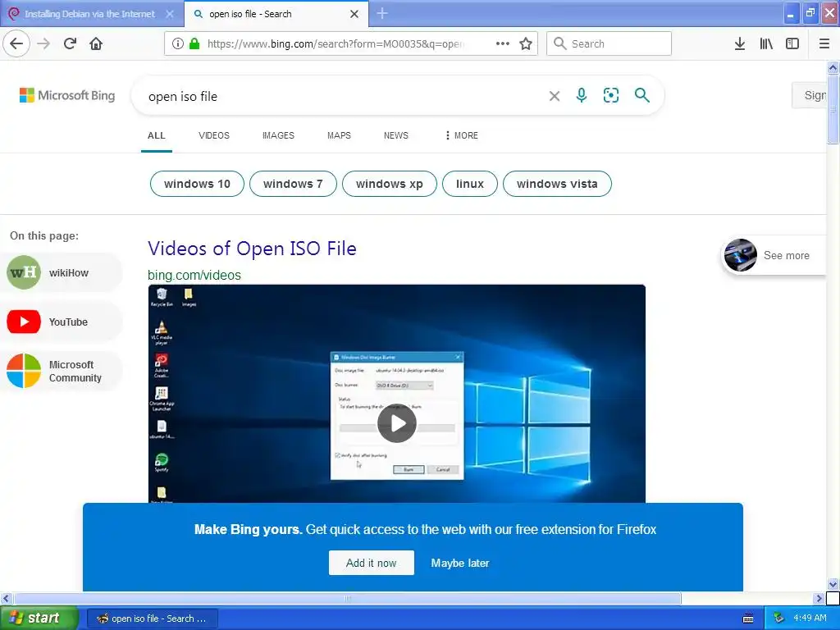Dismiss banner with Maybe later

[460, 563]
